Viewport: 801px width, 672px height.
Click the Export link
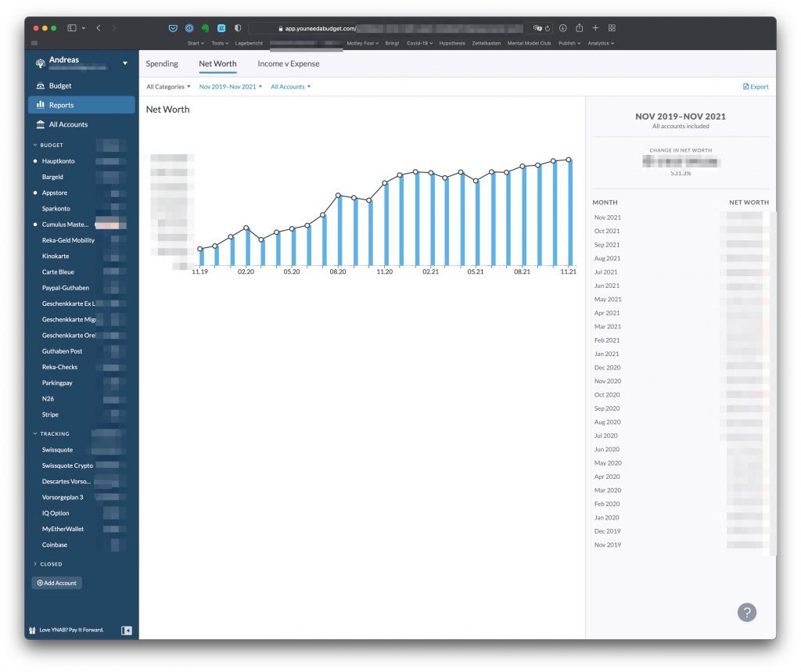[x=756, y=87]
